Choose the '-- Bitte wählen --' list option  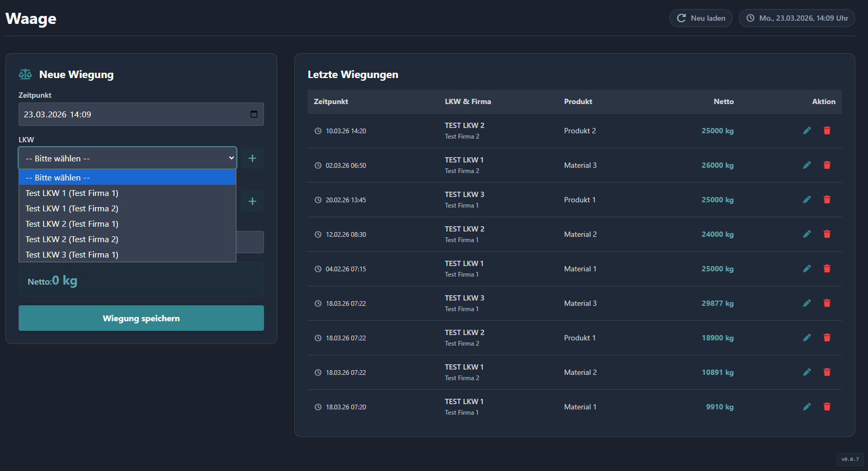coord(58,178)
